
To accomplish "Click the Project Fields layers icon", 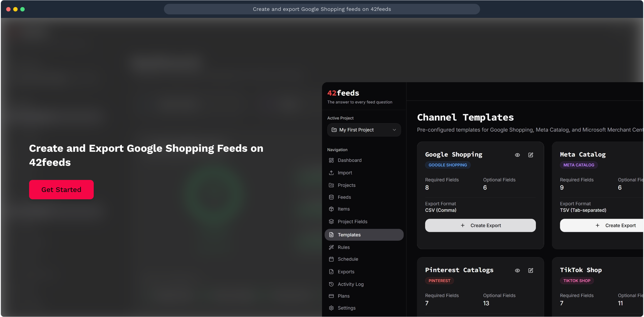I will click(331, 222).
